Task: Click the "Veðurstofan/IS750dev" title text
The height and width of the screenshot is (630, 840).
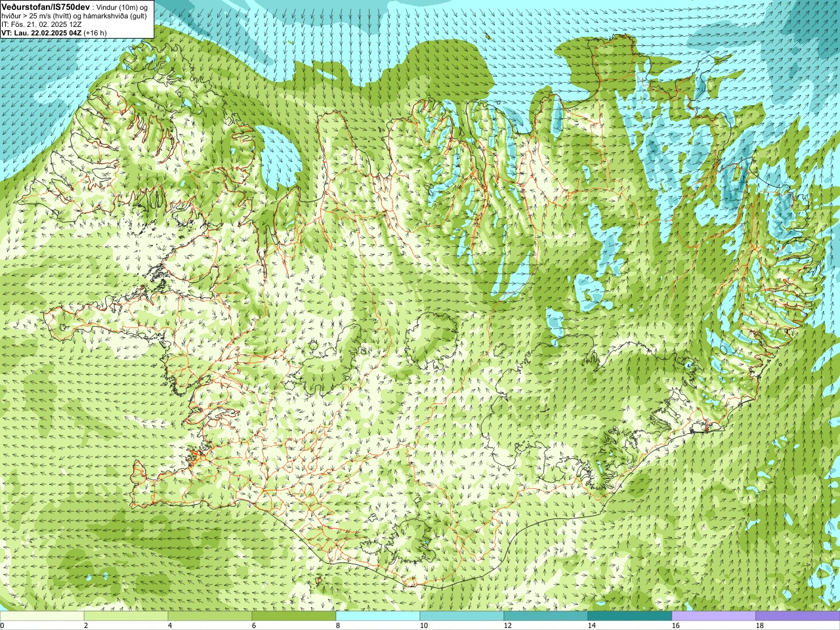Action: pyautogui.click(x=46, y=7)
